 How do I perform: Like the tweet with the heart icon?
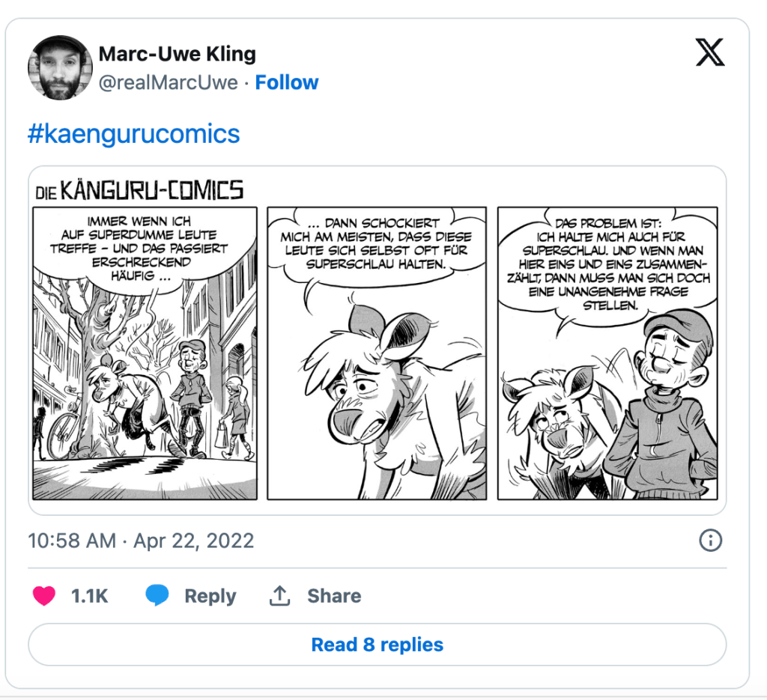44,596
